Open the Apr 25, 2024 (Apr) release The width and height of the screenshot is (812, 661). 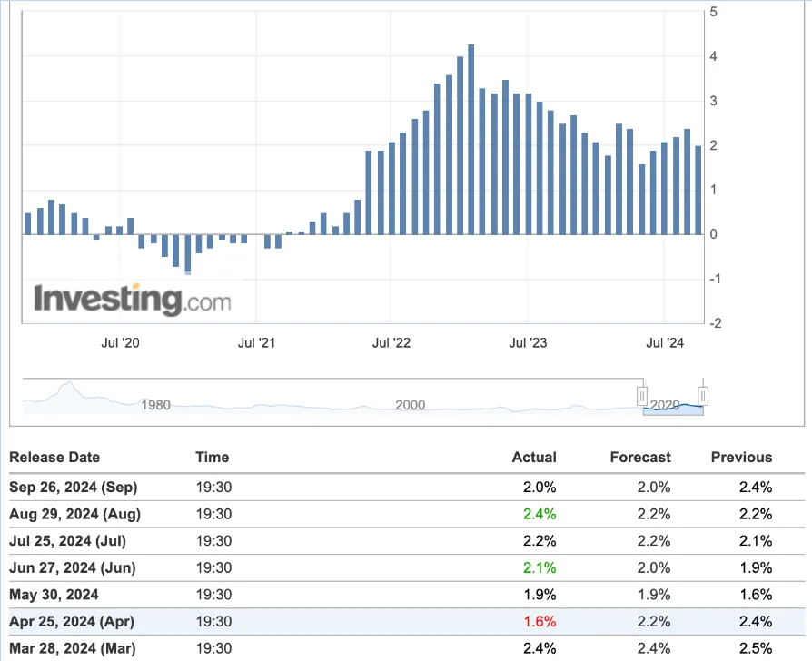pyautogui.click(x=72, y=622)
